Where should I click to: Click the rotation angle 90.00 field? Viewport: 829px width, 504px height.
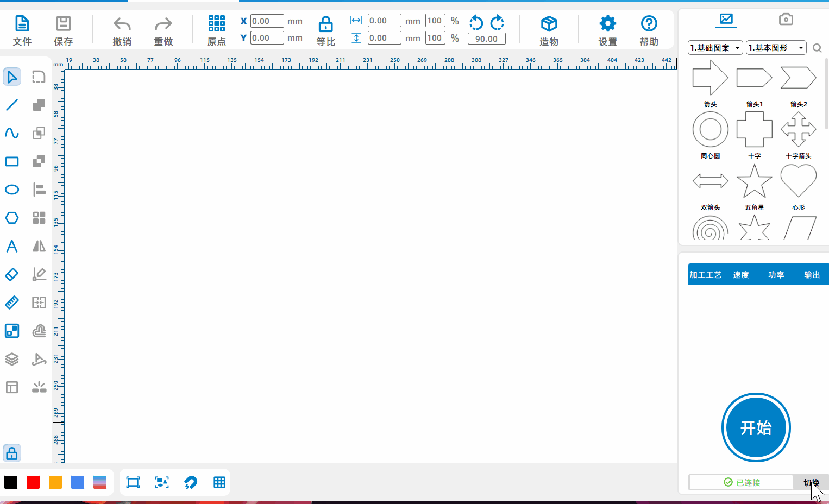(x=487, y=39)
